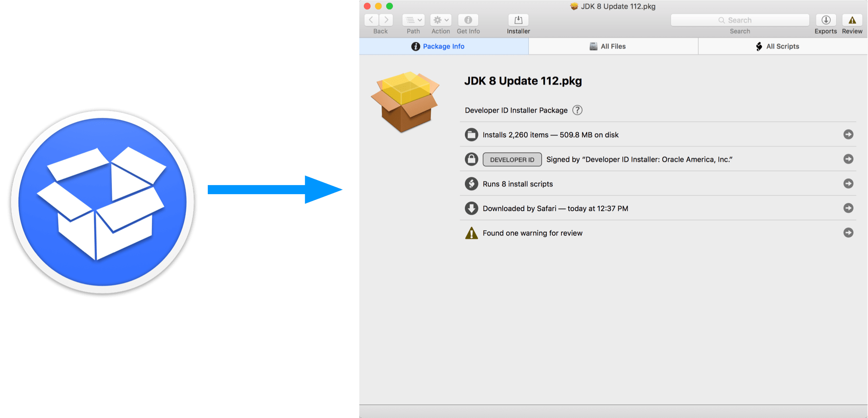Open package in Installer
The image size is (868, 418).
coord(518,20)
